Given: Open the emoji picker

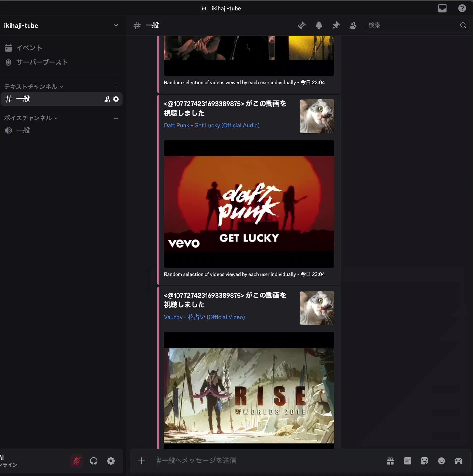Looking at the screenshot, I should pyautogui.click(x=442, y=461).
